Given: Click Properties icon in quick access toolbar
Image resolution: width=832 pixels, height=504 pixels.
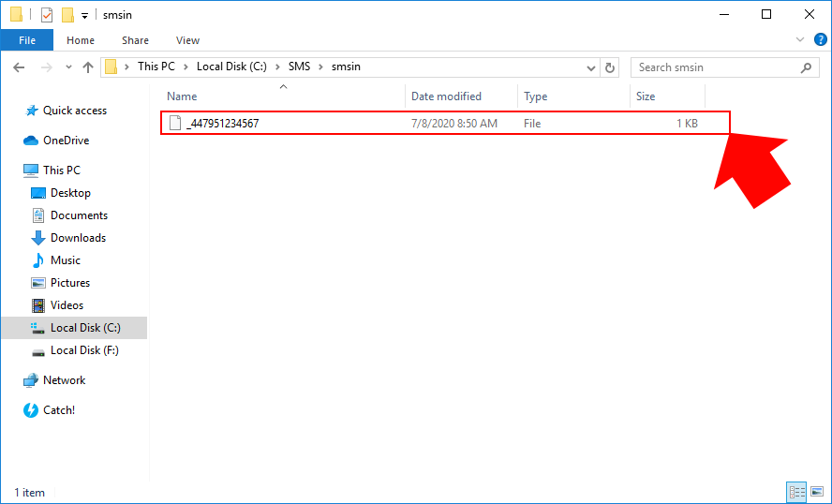Looking at the screenshot, I should (x=47, y=15).
